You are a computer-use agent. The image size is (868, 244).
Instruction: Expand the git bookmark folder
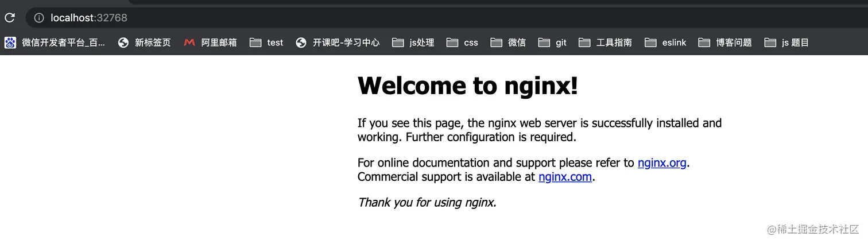click(x=552, y=42)
